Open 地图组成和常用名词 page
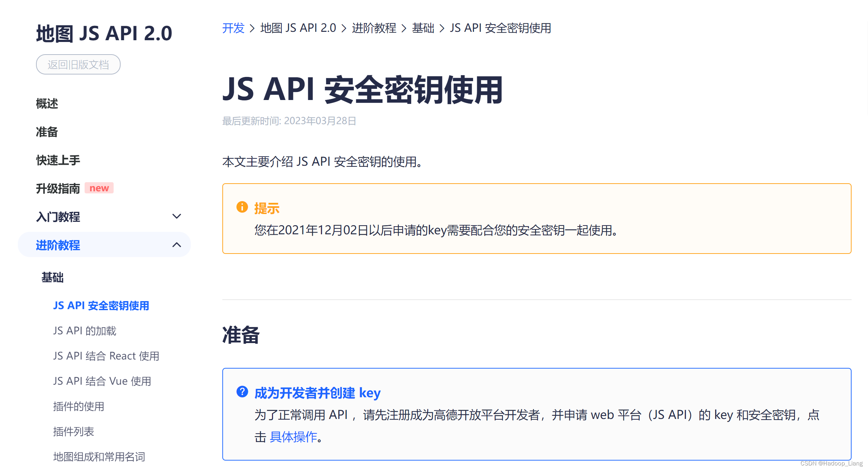 coord(99,457)
